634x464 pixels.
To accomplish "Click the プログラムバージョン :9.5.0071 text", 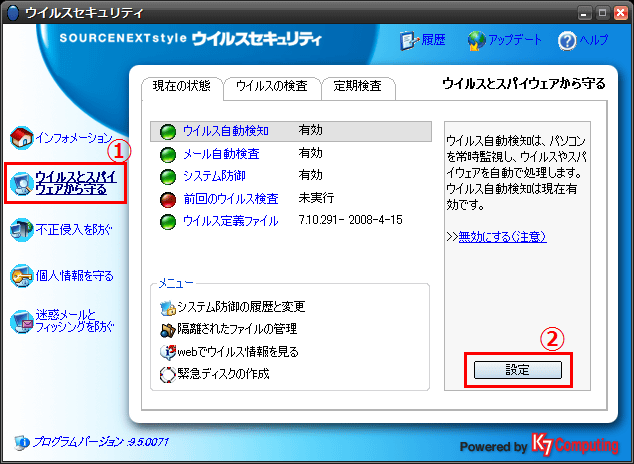I will [101, 442].
